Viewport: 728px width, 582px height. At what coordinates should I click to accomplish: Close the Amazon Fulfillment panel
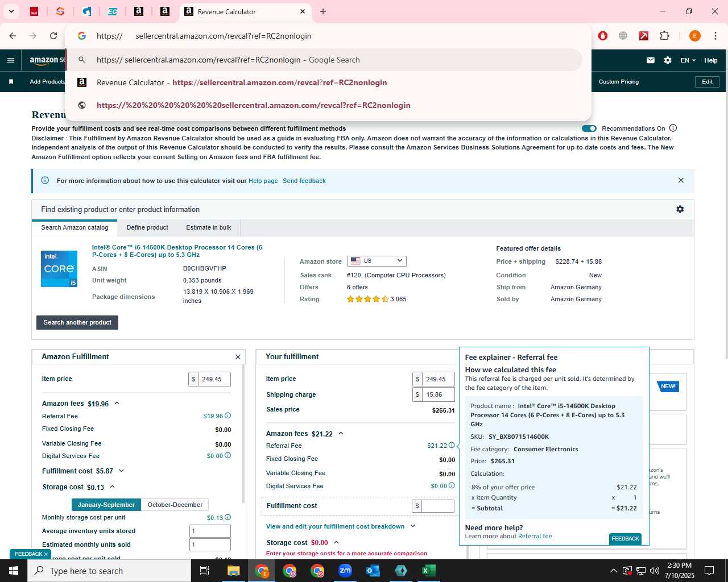click(238, 357)
